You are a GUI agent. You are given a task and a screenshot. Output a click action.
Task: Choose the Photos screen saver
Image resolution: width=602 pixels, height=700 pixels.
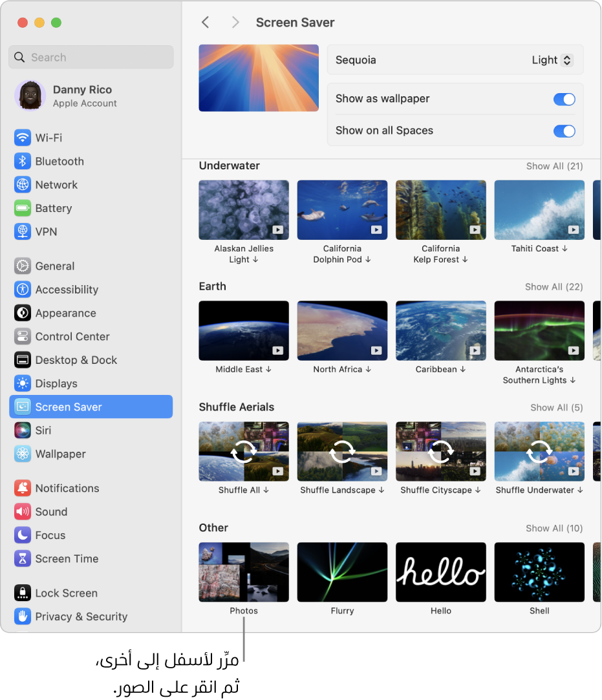click(244, 572)
